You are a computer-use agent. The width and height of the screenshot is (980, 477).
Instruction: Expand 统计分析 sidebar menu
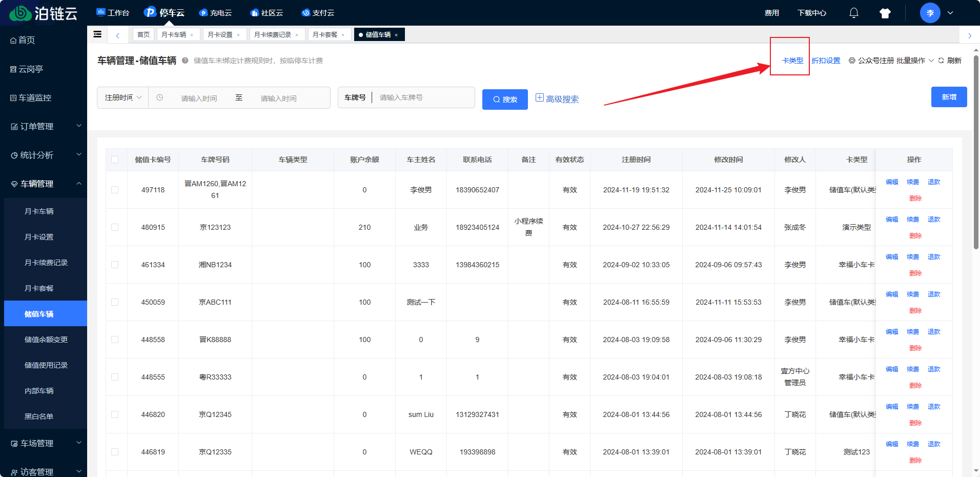44,155
